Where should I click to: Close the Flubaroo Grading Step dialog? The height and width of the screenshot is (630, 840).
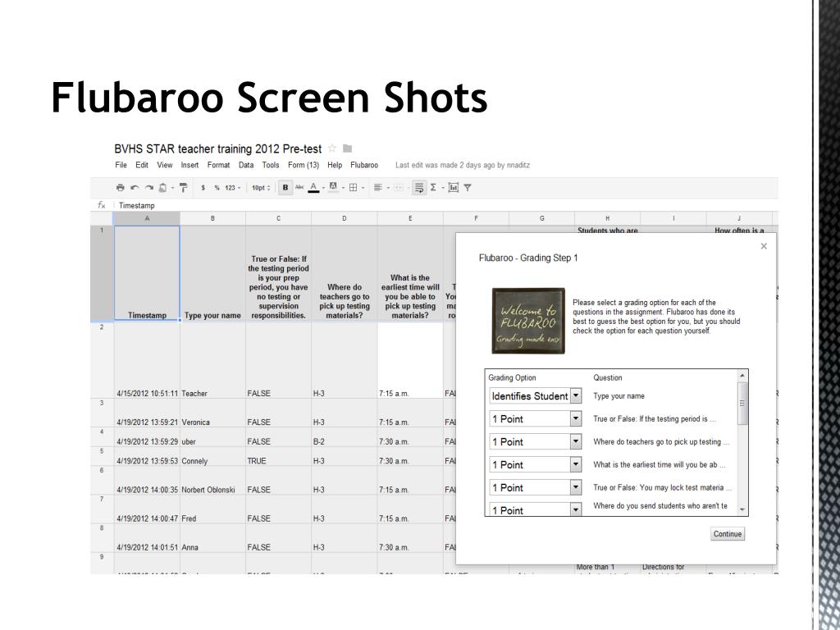(x=764, y=246)
